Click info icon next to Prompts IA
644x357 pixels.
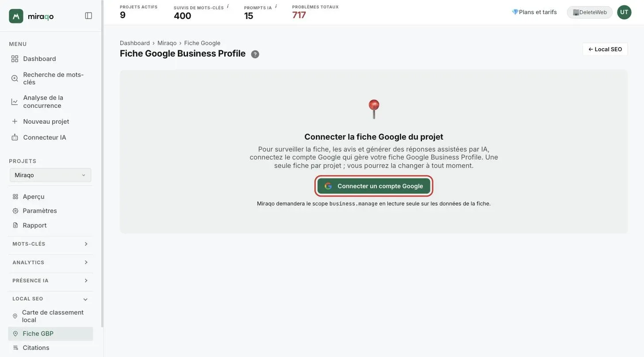tap(276, 7)
